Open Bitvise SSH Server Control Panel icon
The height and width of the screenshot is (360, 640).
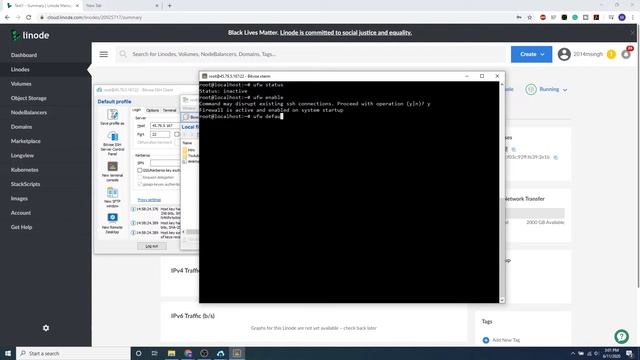112,143
